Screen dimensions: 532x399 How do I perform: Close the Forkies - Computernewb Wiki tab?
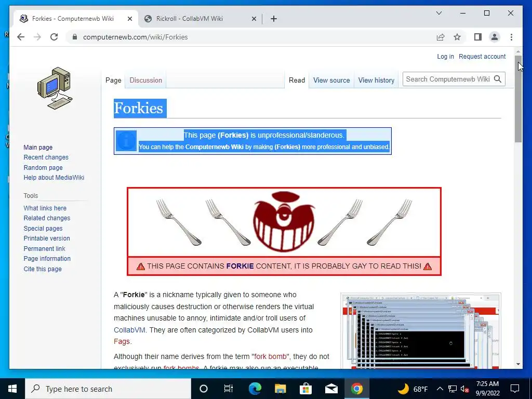[129, 19]
